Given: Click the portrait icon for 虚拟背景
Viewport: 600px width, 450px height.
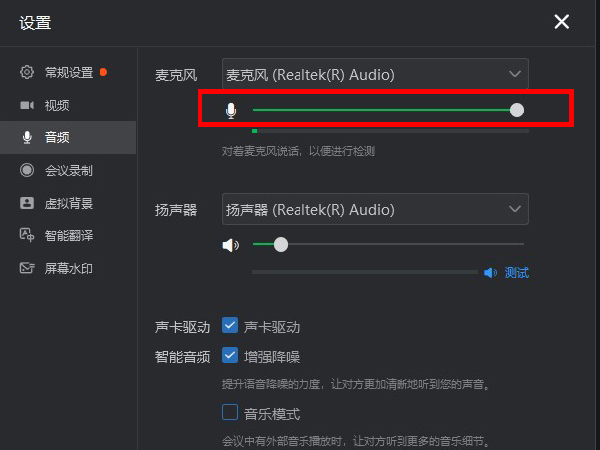Looking at the screenshot, I should pyautogui.click(x=27, y=203).
